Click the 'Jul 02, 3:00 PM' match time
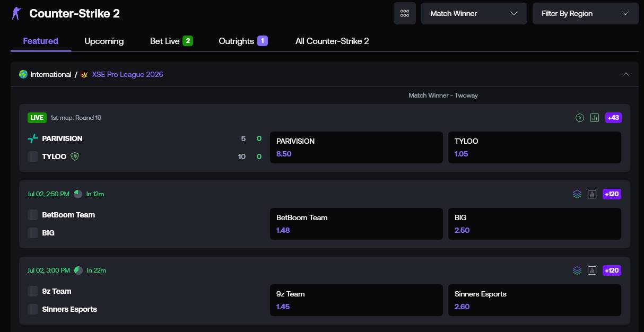Viewport: 644px width, 332px height. pos(49,270)
